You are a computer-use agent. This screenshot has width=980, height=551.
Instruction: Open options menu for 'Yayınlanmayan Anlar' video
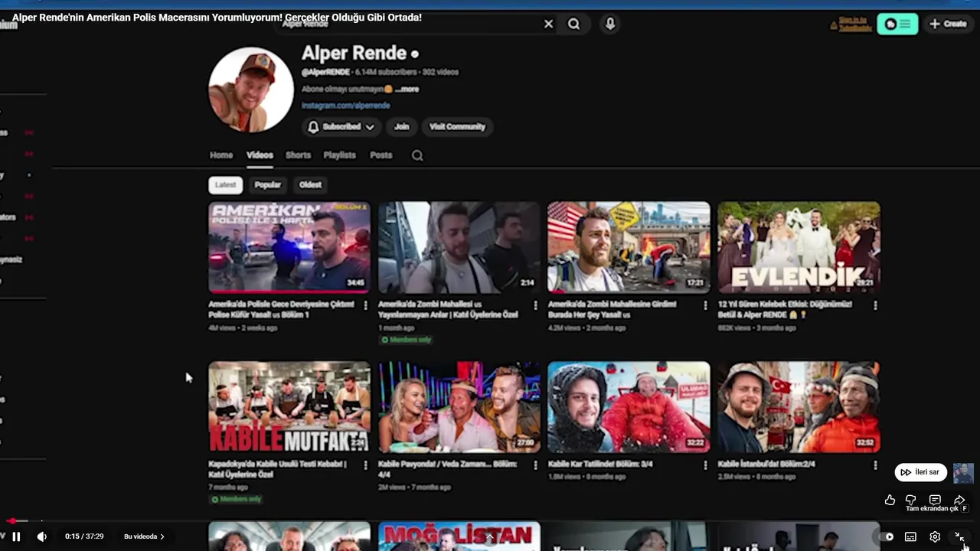coord(535,305)
